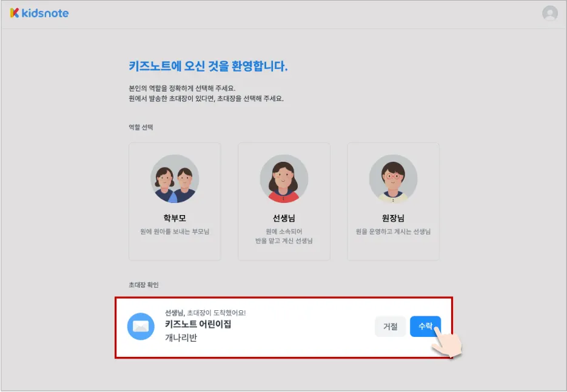Click the 반을 맡고 계신 선생님 description
567x392 pixels.
284,241
